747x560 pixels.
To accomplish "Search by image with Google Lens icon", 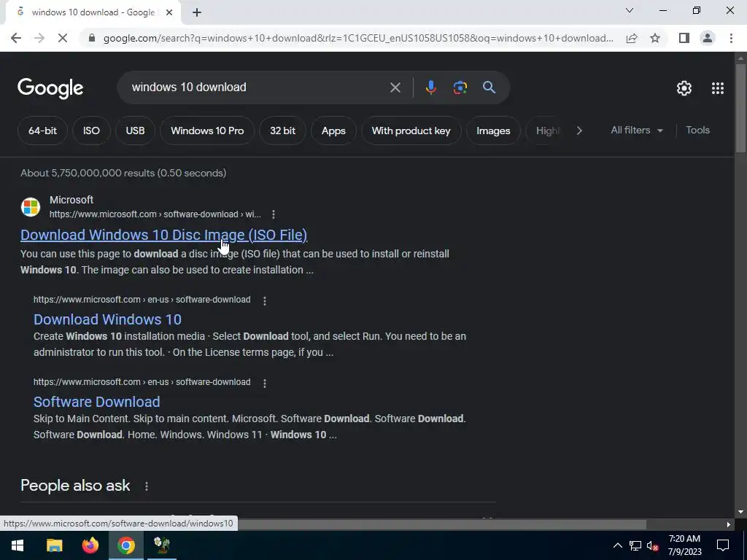I will coord(460,87).
